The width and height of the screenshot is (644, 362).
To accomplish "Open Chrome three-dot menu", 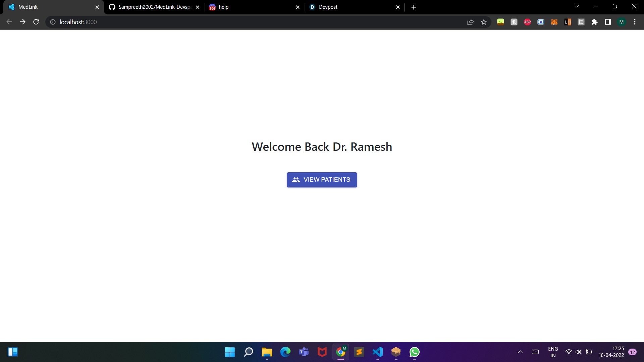I will (635, 22).
